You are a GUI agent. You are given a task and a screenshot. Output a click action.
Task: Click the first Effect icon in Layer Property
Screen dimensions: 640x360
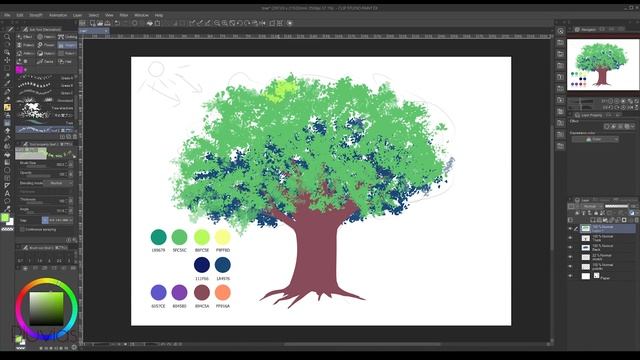(x=607, y=127)
